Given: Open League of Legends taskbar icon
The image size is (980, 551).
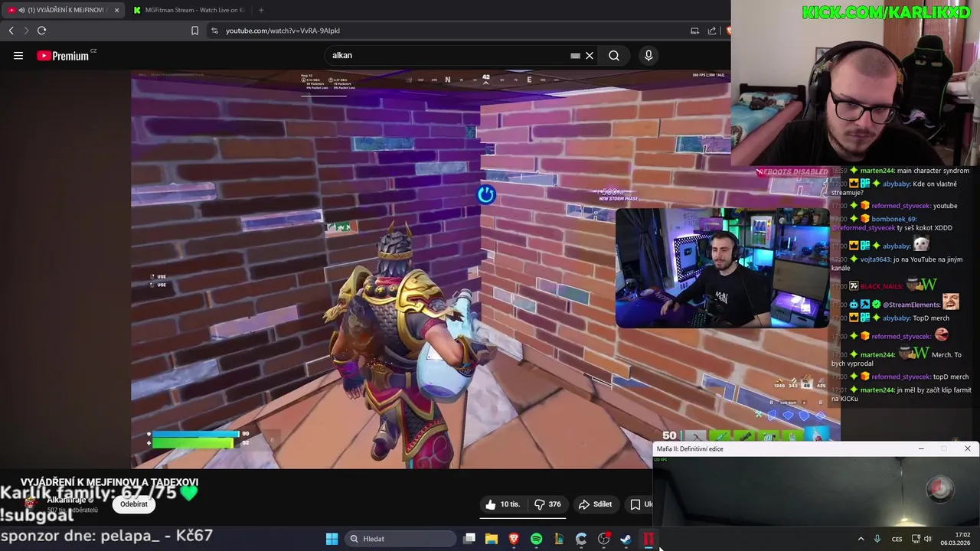Looking at the screenshot, I should [558, 539].
